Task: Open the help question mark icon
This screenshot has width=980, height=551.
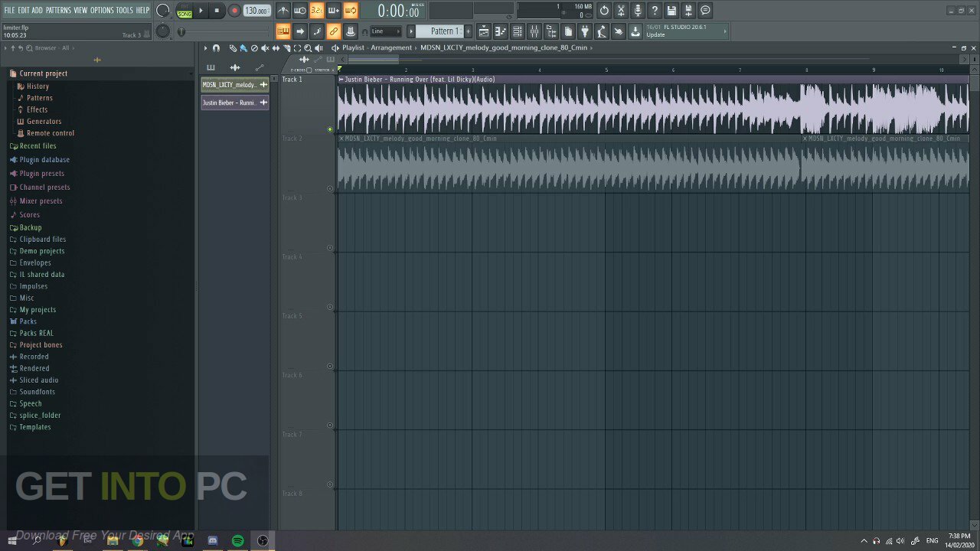Action: point(655,11)
